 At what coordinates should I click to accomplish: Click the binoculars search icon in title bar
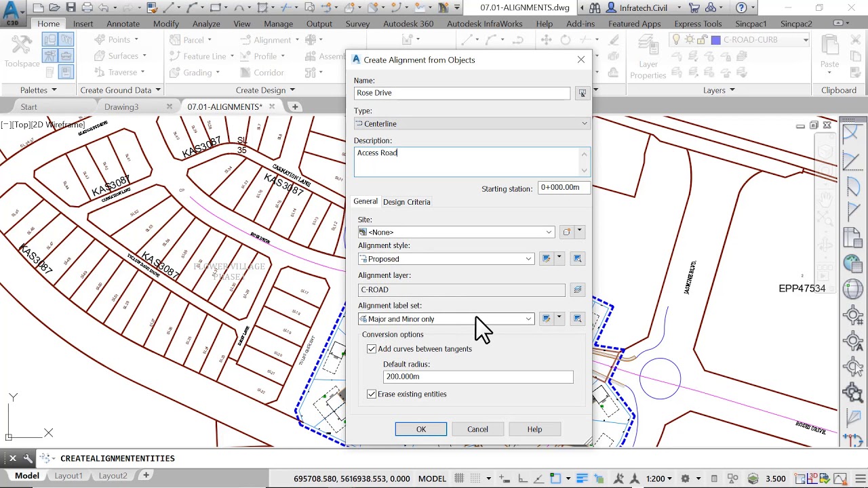tap(595, 8)
